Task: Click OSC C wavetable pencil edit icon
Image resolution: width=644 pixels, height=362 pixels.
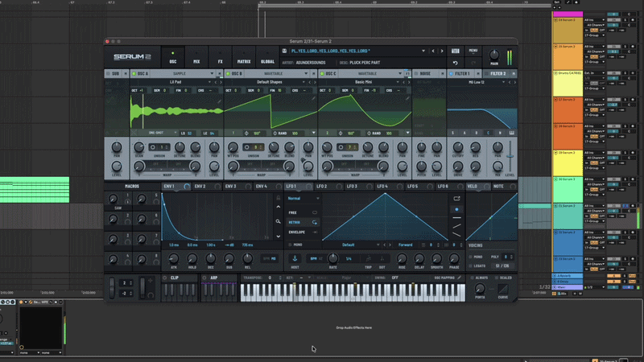Action: 407,98
